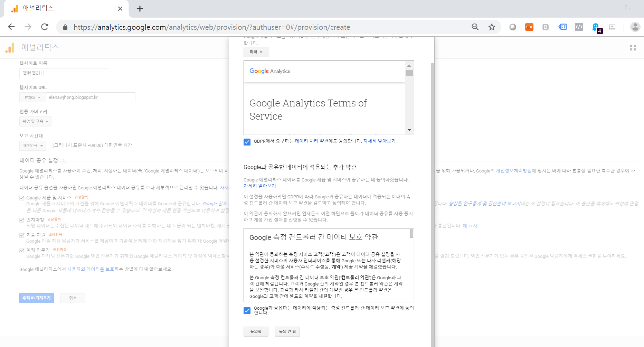Viewport: 644px width, 347px height.
Task: Click the browser forward arrow
Action: tap(28, 27)
